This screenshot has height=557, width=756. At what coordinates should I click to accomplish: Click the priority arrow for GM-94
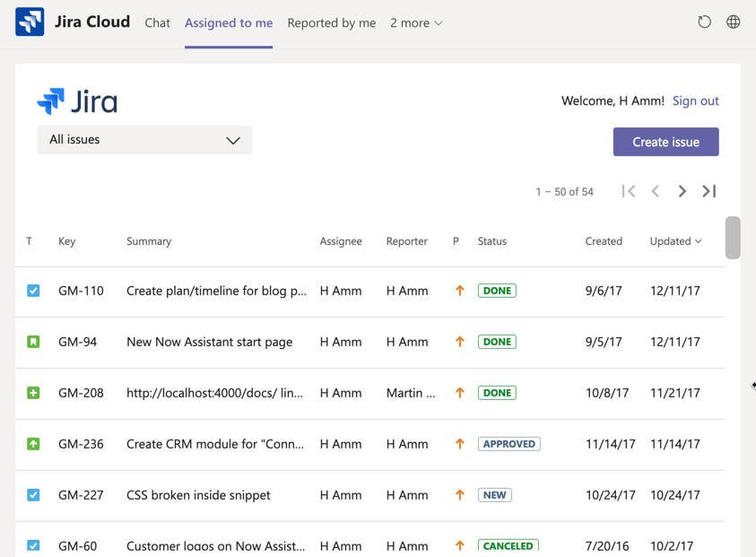[460, 342]
